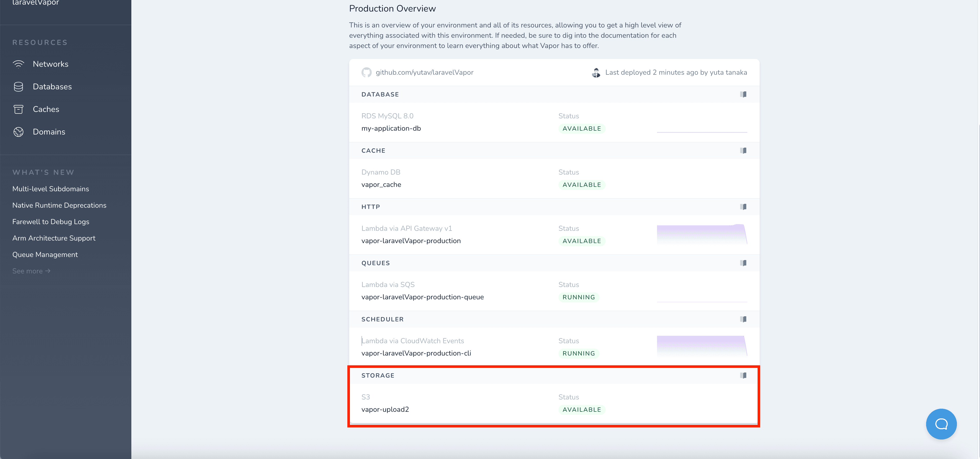Click STORAGE section header
Screen dimensions: 980x459
pos(378,375)
